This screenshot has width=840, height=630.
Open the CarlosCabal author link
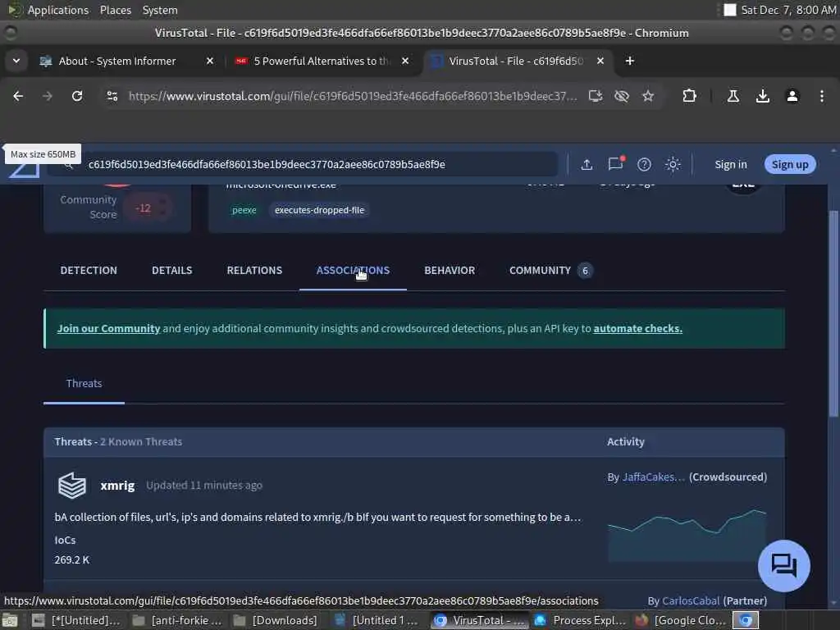[x=691, y=601]
